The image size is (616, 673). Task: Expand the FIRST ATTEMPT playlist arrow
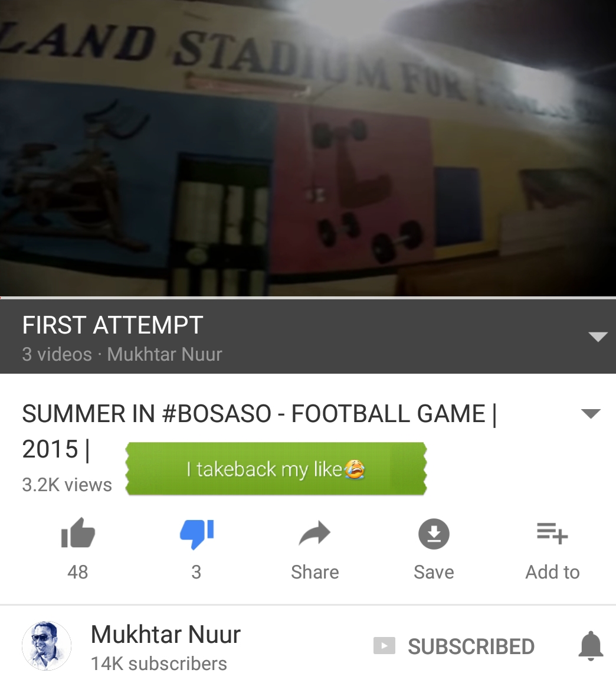pyautogui.click(x=598, y=336)
